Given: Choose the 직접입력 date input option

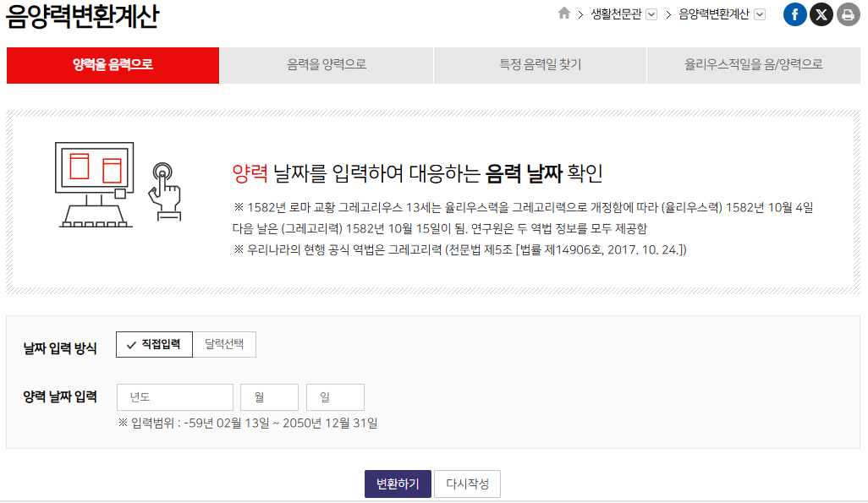Looking at the screenshot, I should [x=155, y=344].
